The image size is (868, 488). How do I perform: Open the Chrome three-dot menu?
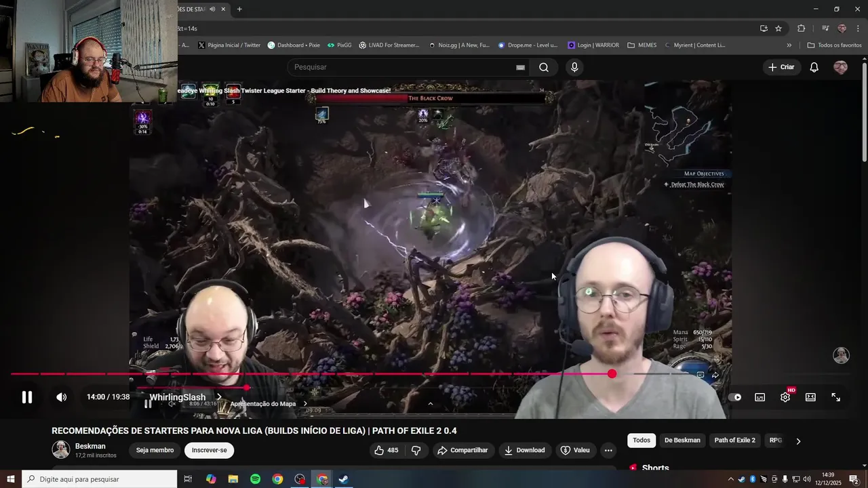(x=859, y=28)
